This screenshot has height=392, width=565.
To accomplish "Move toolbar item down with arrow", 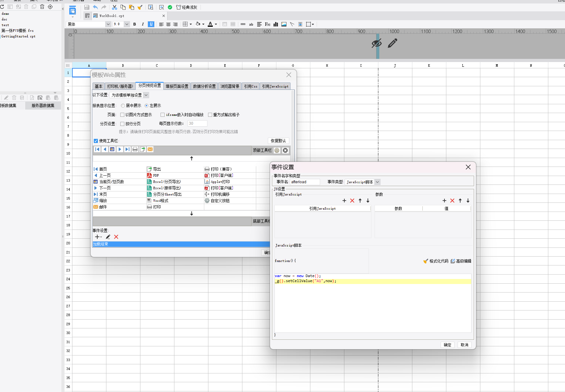I will click(x=191, y=213).
